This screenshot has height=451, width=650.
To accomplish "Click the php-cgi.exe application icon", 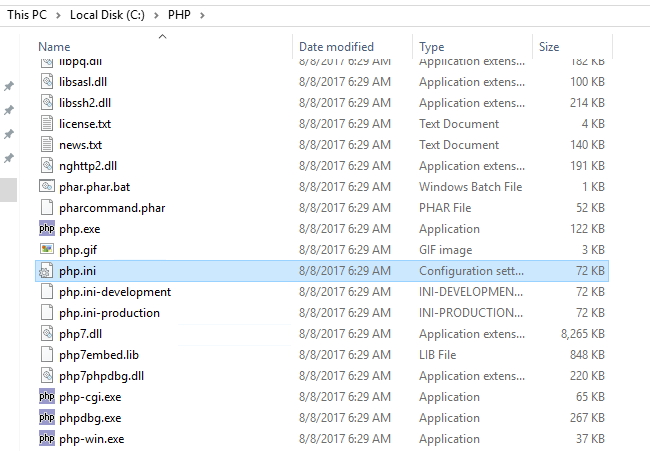I will click(47, 397).
